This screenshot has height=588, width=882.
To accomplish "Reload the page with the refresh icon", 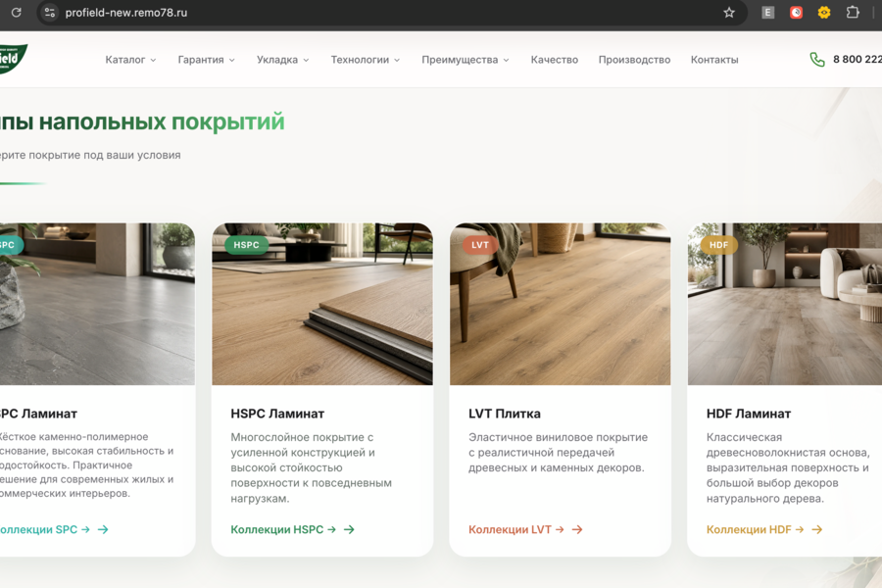I will point(17,13).
